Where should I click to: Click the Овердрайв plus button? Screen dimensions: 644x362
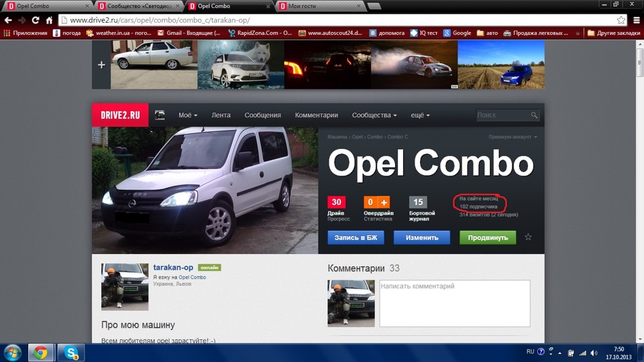(x=384, y=202)
